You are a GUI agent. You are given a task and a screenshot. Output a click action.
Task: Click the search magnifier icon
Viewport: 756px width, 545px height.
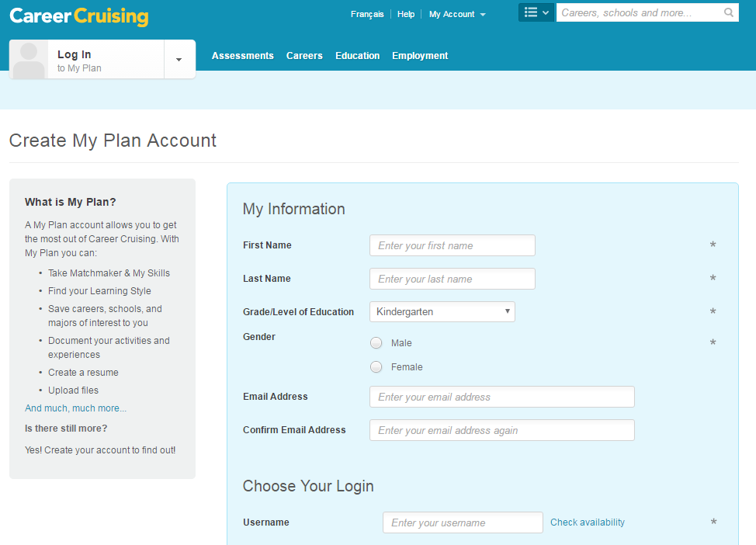click(x=729, y=12)
